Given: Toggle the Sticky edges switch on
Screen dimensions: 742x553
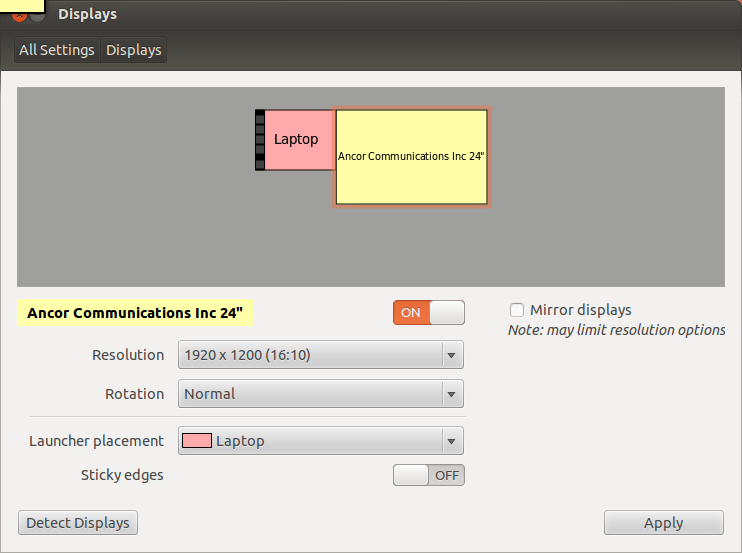Looking at the screenshot, I should click(428, 475).
